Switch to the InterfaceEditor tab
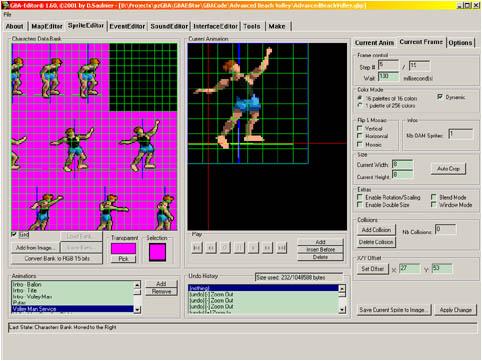Viewport: 482px width, 361px height. [215, 26]
